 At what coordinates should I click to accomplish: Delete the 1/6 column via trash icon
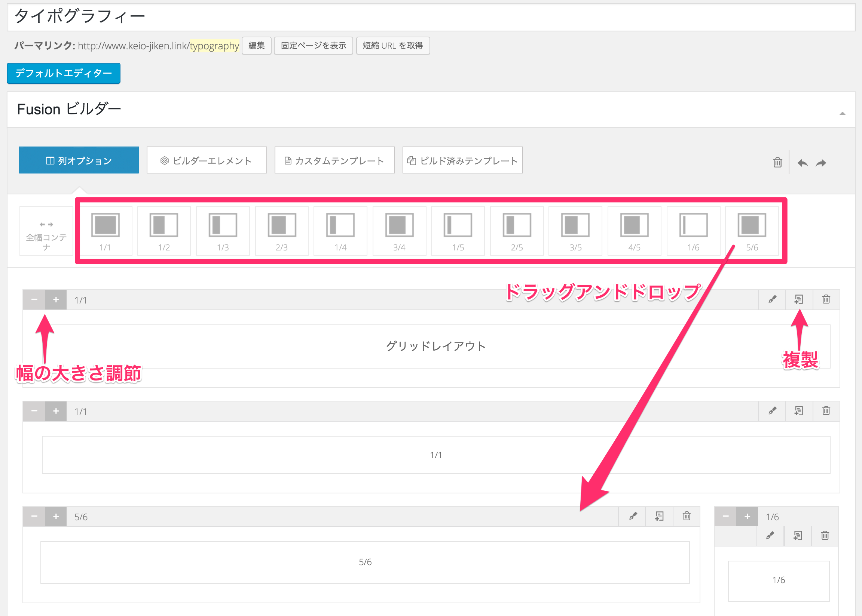point(825,536)
